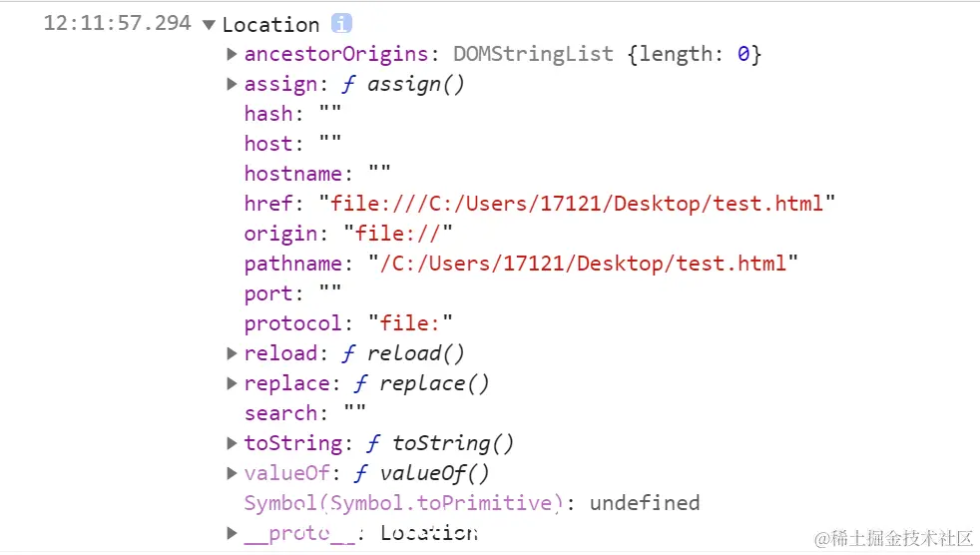Image resolution: width=980 pixels, height=555 pixels.
Task: Expand the valueOf function entry
Action: (x=232, y=474)
